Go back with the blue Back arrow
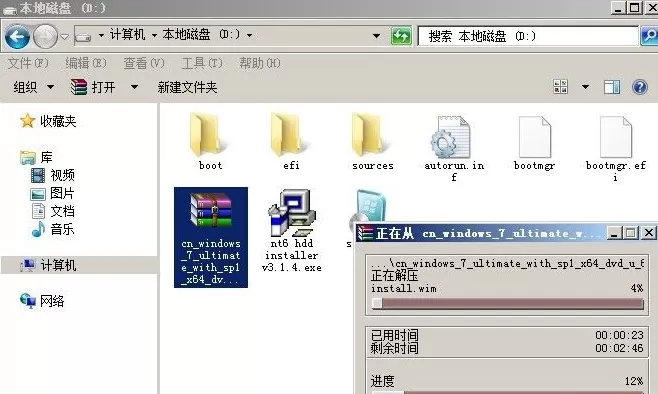The width and height of the screenshot is (658, 394). point(17,37)
